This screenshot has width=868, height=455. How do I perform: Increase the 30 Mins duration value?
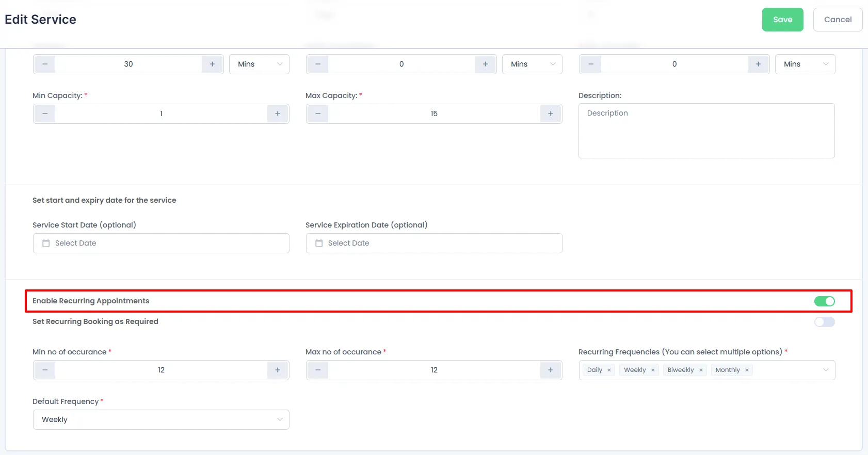pyautogui.click(x=212, y=64)
